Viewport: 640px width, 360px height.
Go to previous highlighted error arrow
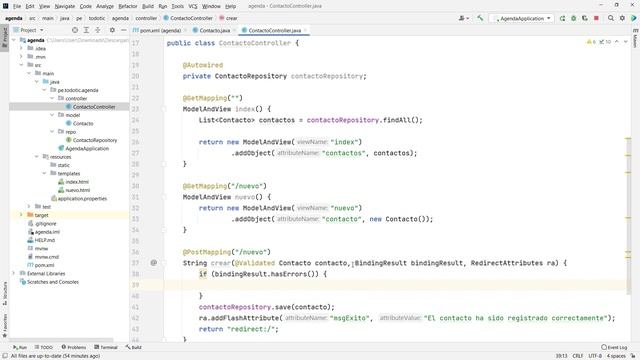coord(617,42)
